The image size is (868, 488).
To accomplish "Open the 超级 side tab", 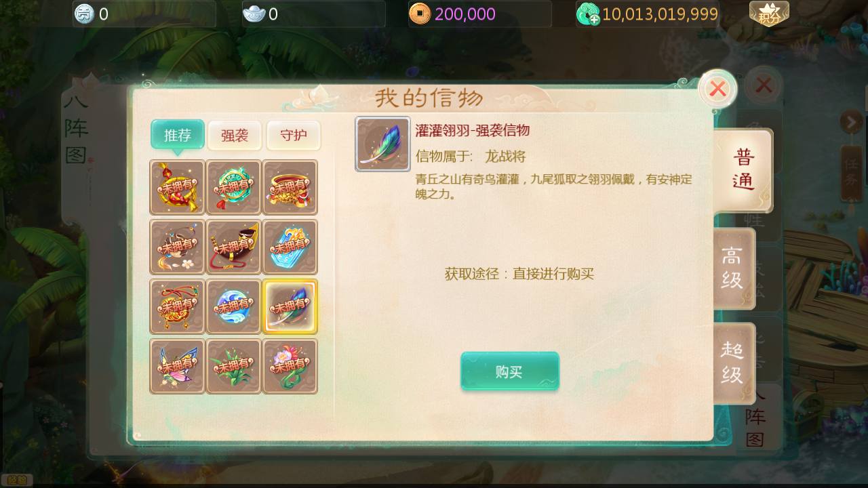I will pyautogui.click(x=733, y=363).
